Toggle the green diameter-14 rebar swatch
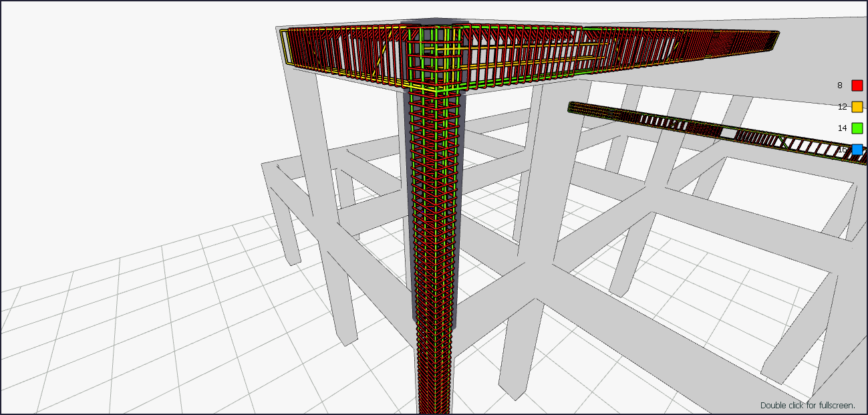 pyautogui.click(x=857, y=128)
